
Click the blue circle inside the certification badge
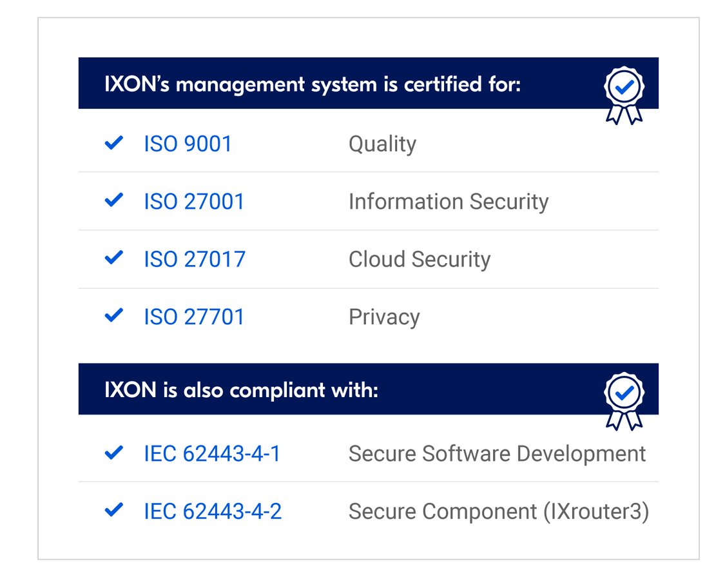click(623, 84)
